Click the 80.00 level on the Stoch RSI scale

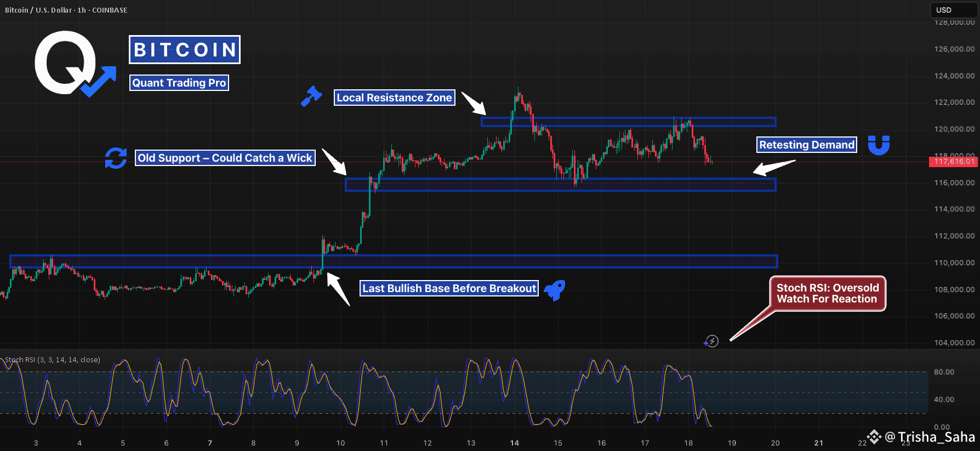click(944, 372)
